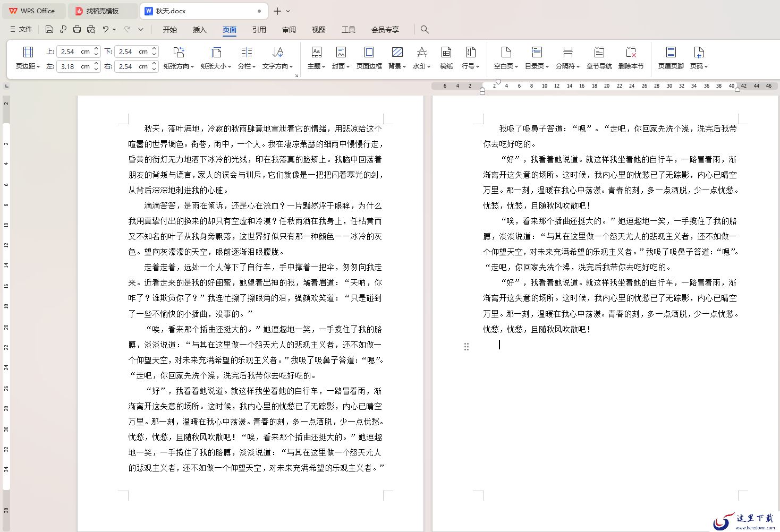Open the 页码 page number tool
The width and height of the screenshot is (780, 532).
click(699, 58)
